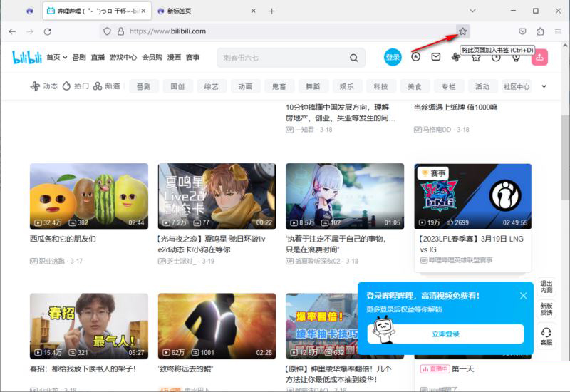
Task: Open the 动态 fan icon in header
Action: [x=456, y=57]
